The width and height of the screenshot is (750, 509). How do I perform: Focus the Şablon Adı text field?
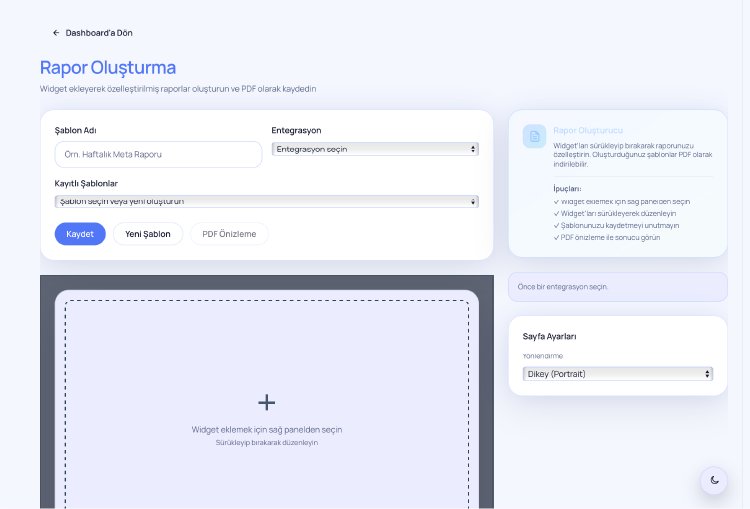tap(158, 154)
